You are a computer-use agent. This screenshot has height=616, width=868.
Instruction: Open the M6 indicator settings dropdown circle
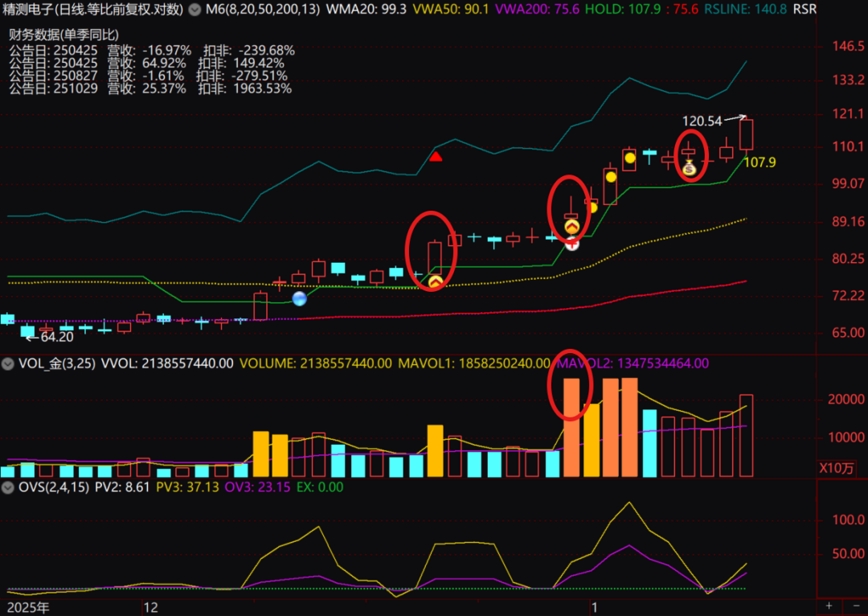point(194,10)
